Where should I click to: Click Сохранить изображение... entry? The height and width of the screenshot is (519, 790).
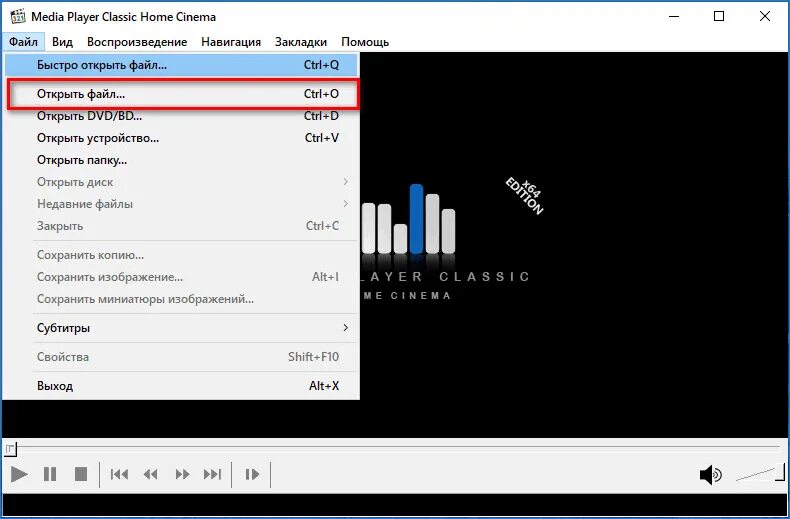point(181,277)
